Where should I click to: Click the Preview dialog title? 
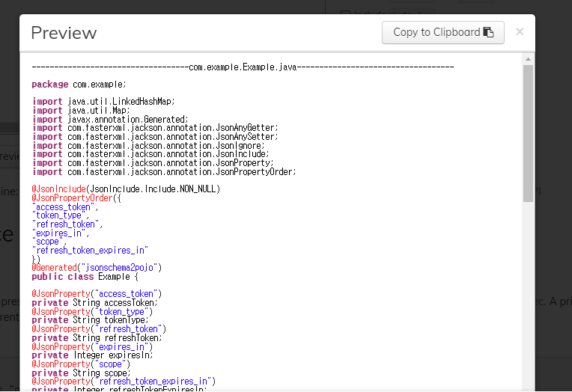64,33
